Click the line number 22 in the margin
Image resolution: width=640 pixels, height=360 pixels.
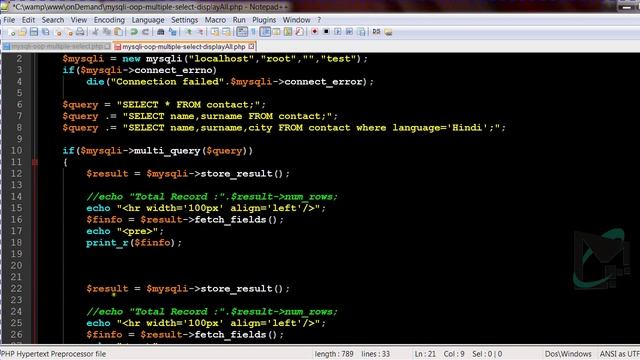click(x=16, y=289)
